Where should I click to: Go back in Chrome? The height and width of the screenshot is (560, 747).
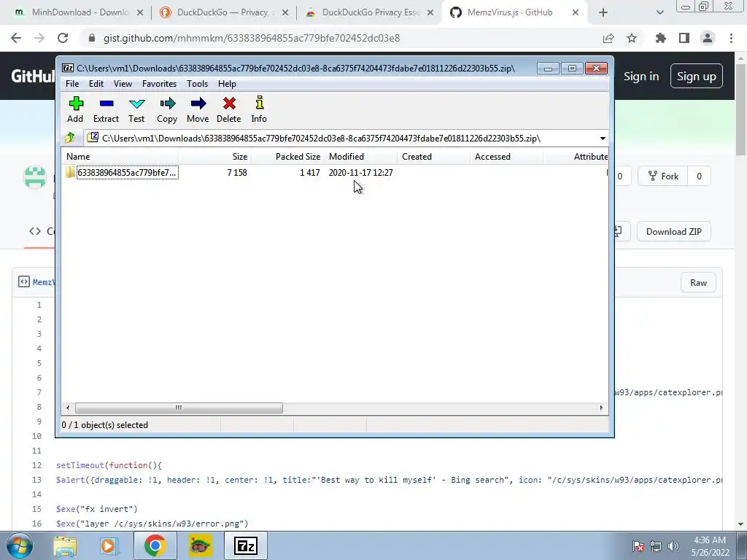click(16, 38)
